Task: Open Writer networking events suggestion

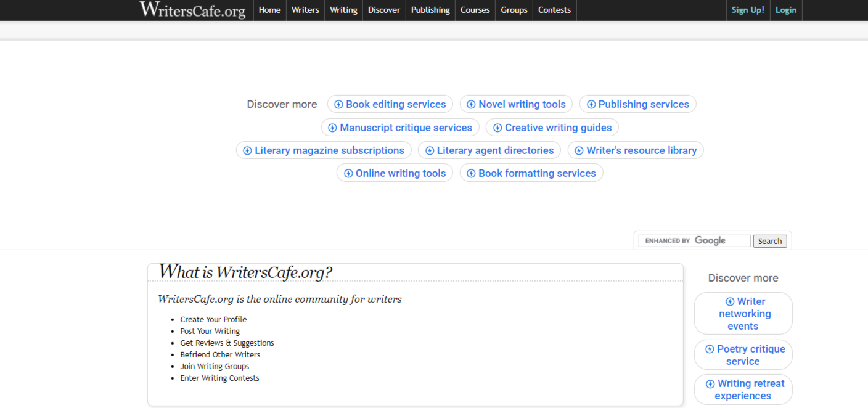Action: 743,314
